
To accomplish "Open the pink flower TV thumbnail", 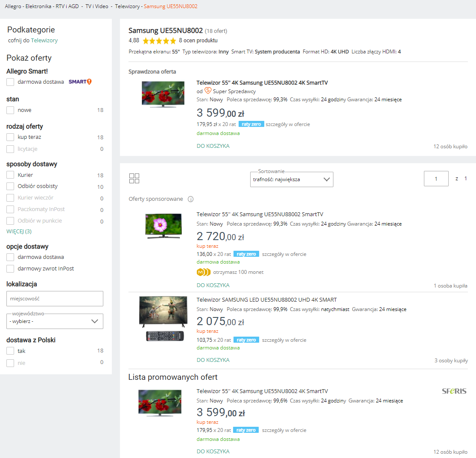I will (x=164, y=226).
